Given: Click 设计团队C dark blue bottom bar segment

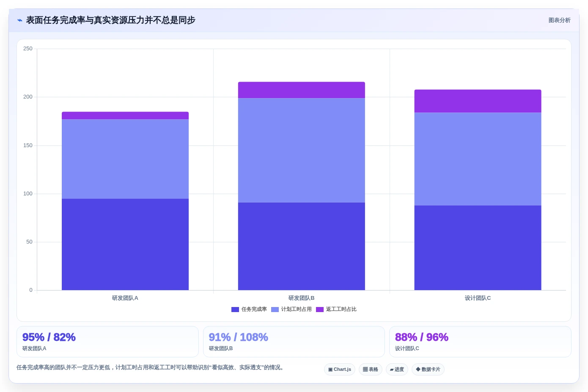Looking at the screenshot, I should (478, 248).
